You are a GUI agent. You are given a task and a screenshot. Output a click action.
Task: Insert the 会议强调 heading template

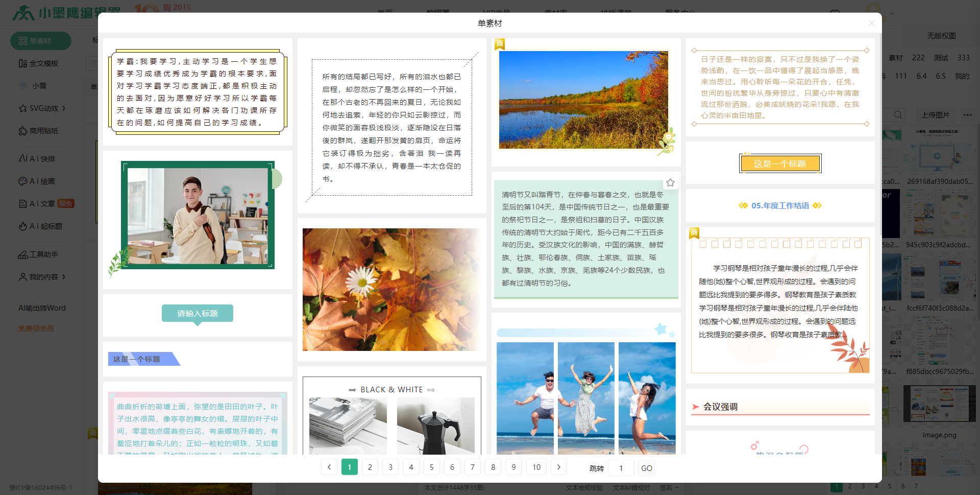[x=780, y=407]
